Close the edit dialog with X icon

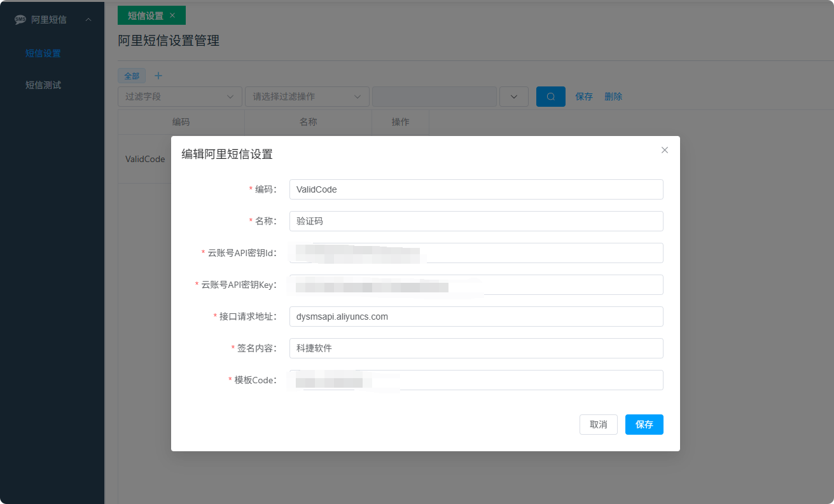[x=665, y=150]
